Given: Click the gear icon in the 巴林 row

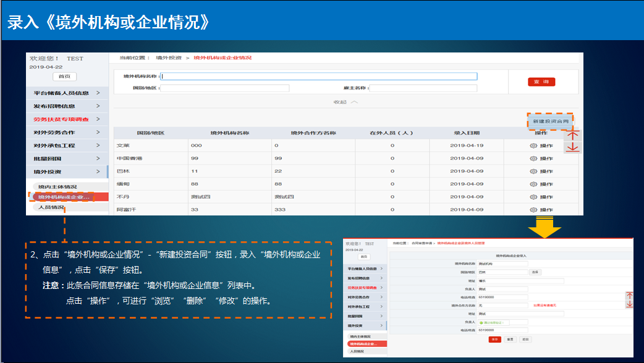Looking at the screenshot, I should 533,171.
